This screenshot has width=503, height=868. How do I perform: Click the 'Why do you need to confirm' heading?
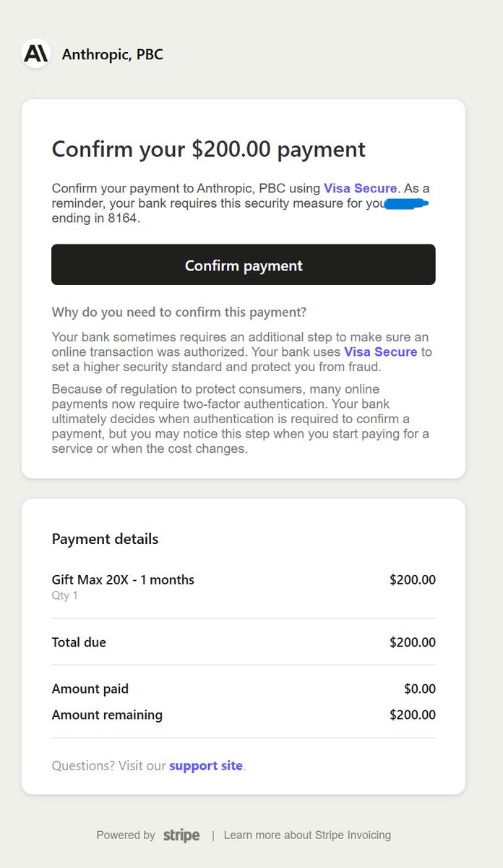pyautogui.click(x=179, y=312)
